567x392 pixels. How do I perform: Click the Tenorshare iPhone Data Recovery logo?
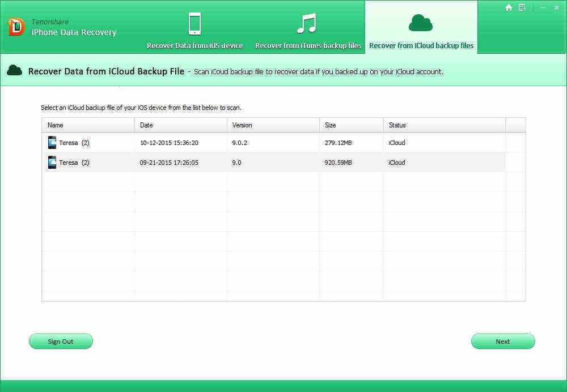click(x=16, y=27)
